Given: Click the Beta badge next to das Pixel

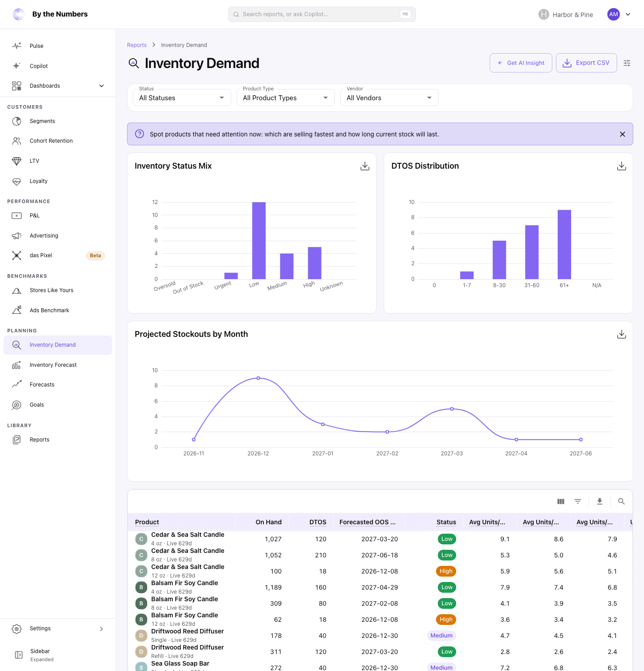Looking at the screenshot, I should coord(95,256).
